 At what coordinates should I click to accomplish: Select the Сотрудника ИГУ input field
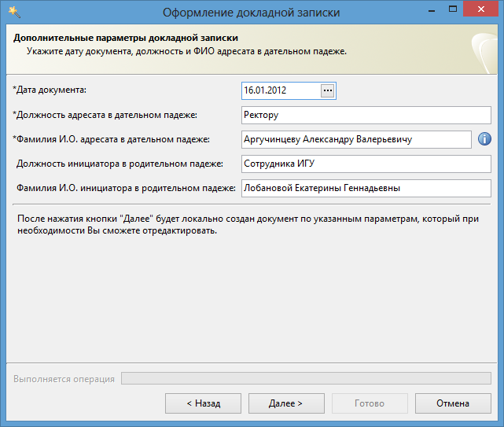tap(366, 164)
